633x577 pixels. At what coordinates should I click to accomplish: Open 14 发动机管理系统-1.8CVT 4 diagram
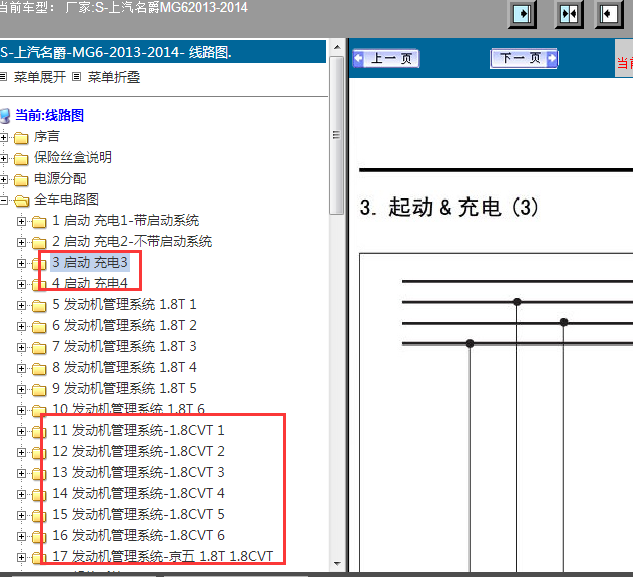coord(138,493)
